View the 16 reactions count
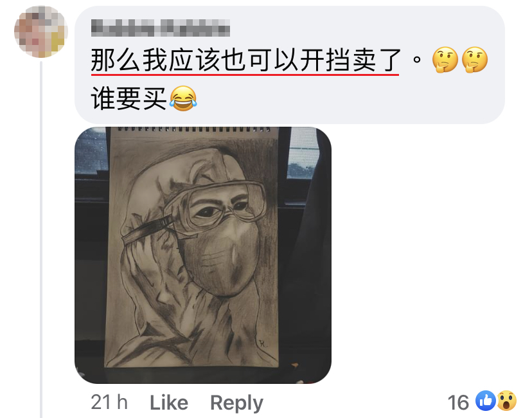Viewport: 532px width, 418px height. [458, 403]
